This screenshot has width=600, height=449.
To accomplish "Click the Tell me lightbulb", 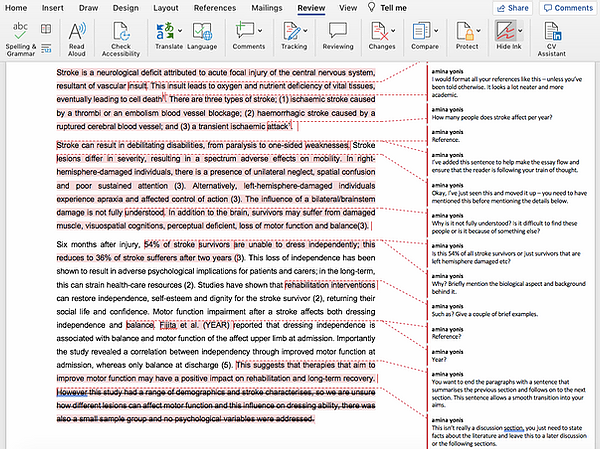I will (x=371, y=7).
